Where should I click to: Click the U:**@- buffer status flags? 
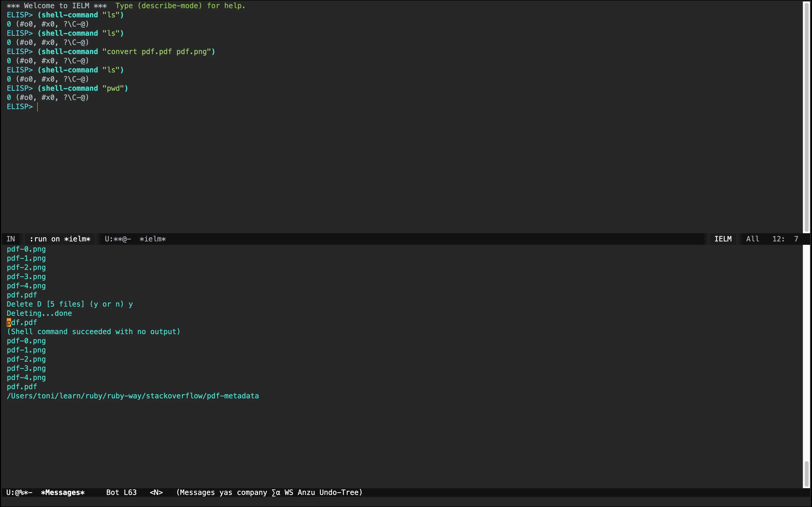click(x=117, y=239)
